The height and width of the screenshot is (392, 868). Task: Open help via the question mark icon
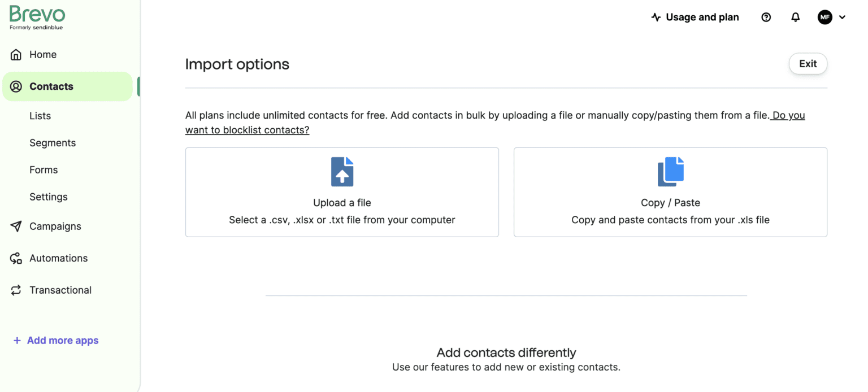click(766, 17)
